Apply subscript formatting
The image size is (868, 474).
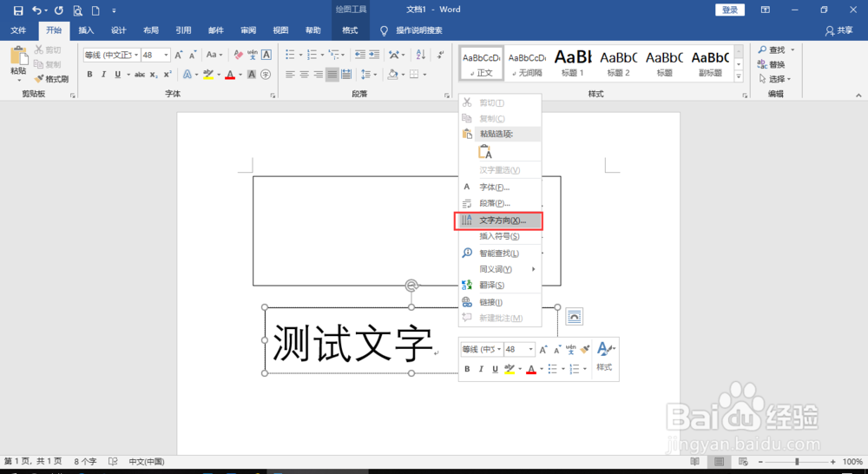[x=154, y=74]
